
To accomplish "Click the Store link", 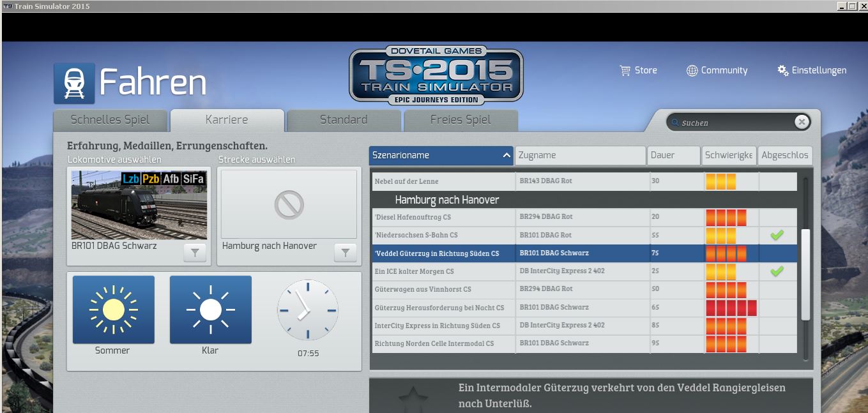I will tap(646, 71).
